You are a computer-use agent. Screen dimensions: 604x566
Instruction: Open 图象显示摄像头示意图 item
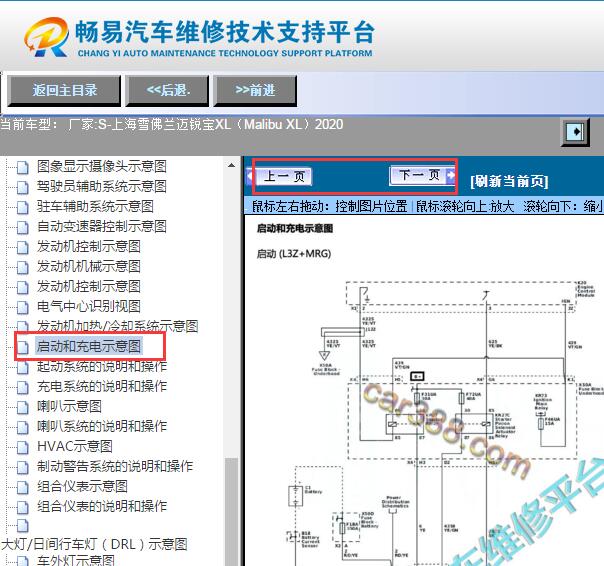102,166
